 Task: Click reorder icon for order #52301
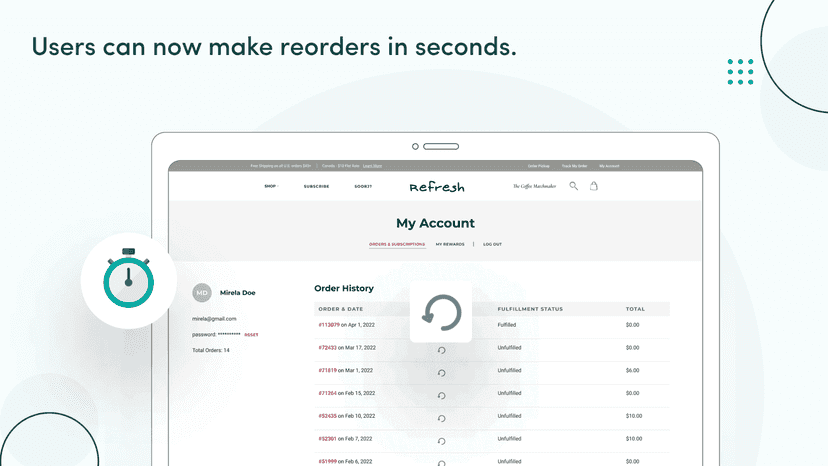point(441,441)
